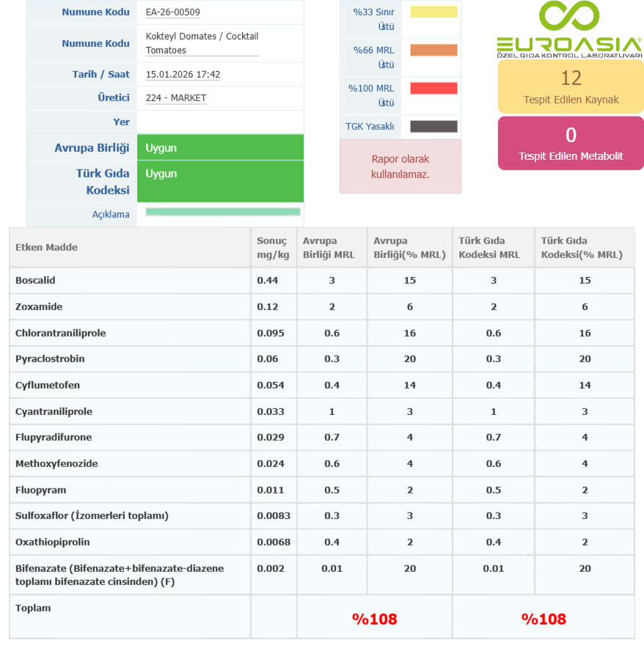Click the Avrupa Birliği MRL column header
The image size is (644, 654).
click(329, 248)
